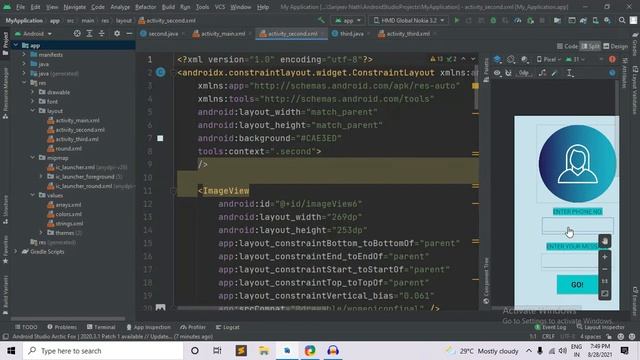This screenshot has height=360, width=640.
Task: Click the Windows taskbar search box
Action: tap(103, 351)
